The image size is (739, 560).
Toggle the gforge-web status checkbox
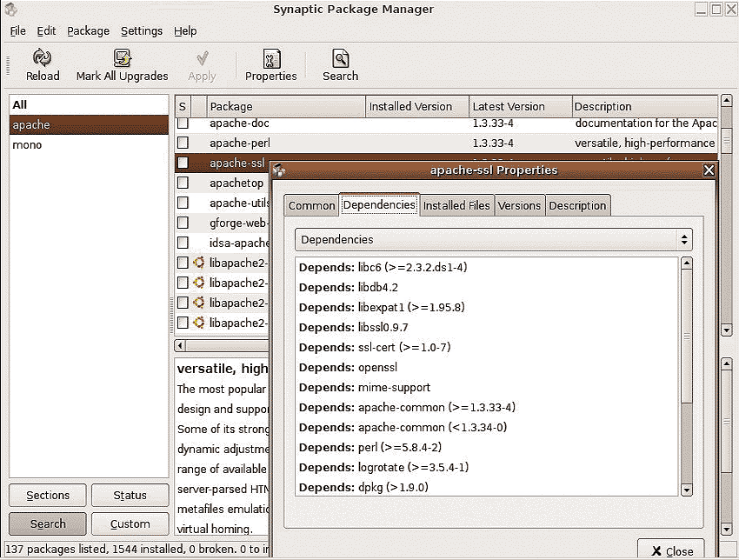pos(183,223)
